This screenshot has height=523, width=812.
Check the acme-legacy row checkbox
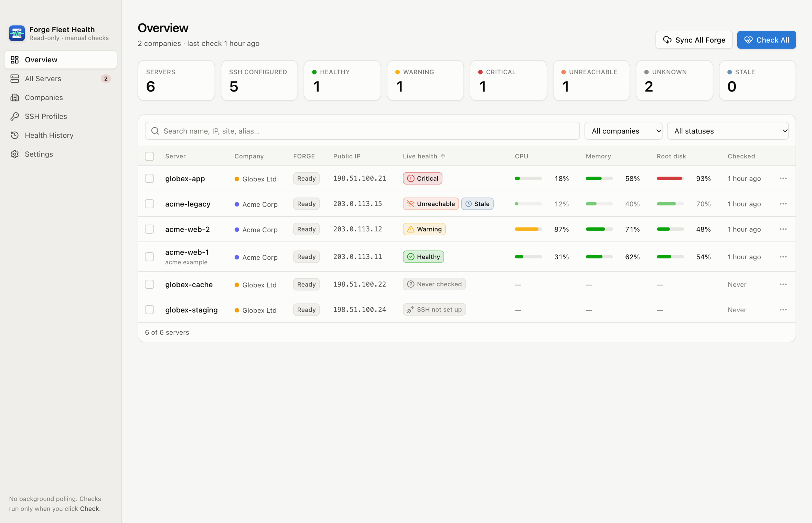click(149, 204)
